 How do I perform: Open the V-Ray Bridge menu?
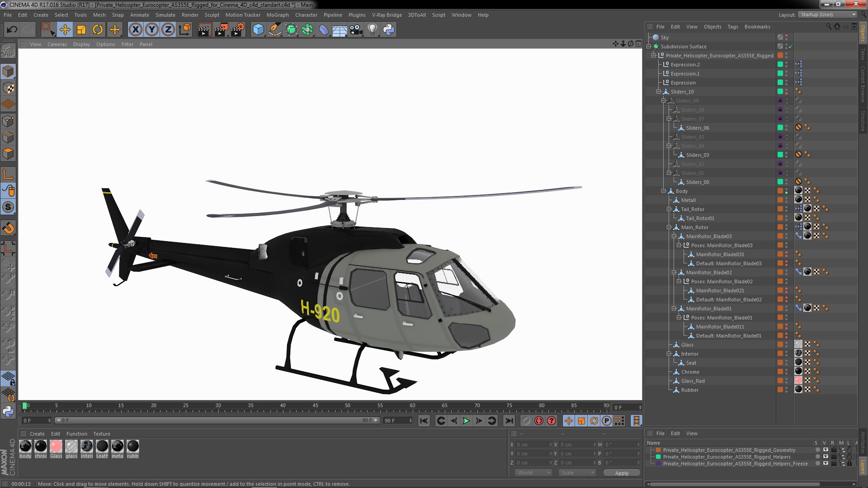click(387, 15)
